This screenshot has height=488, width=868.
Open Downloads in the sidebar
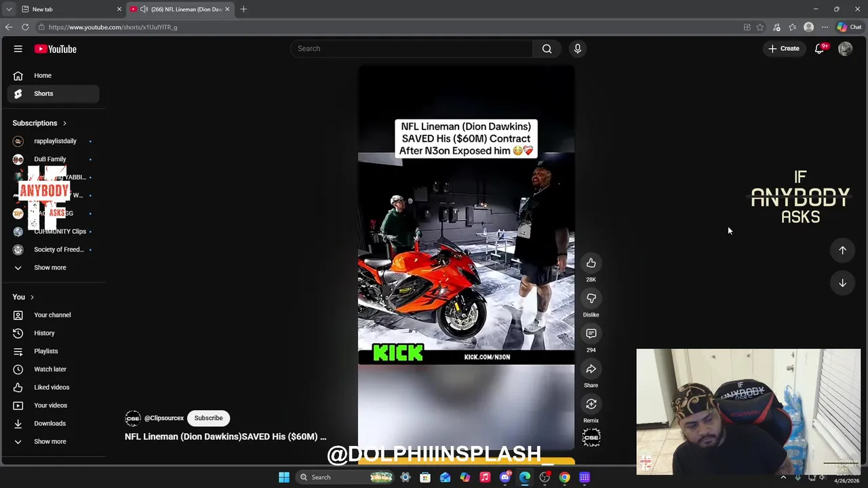(x=54, y=424)
